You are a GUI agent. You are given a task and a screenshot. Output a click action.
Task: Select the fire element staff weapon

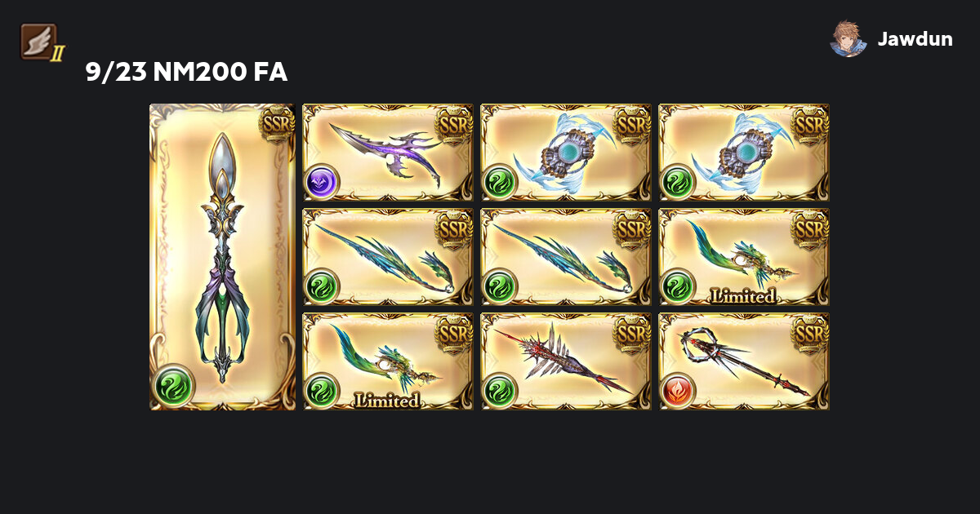tap(744, 361)
